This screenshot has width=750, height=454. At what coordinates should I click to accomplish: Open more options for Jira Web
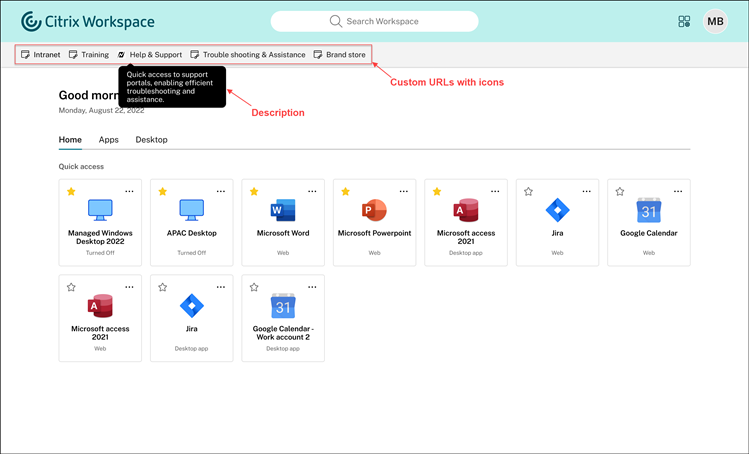586,191
